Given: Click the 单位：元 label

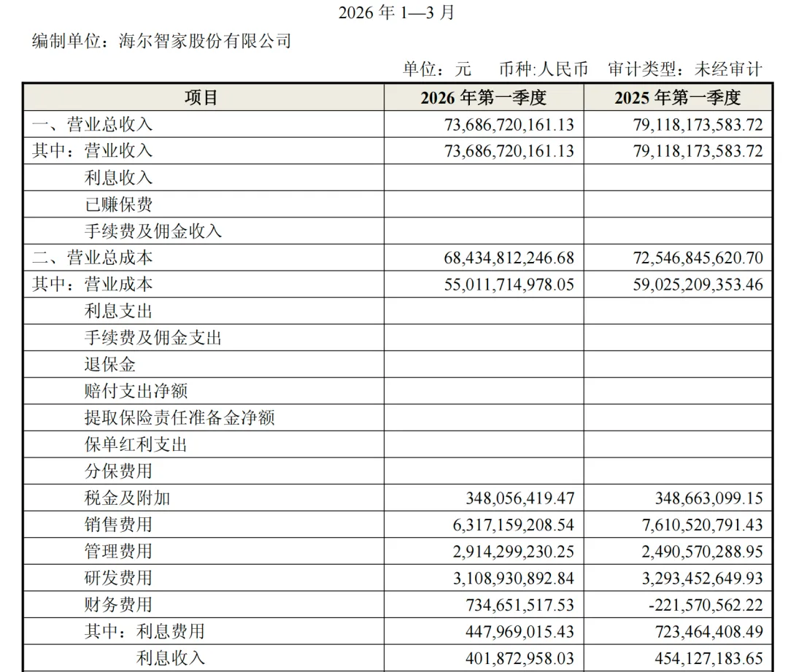Looking at the screenshot, I should click(x=437, y=69).
